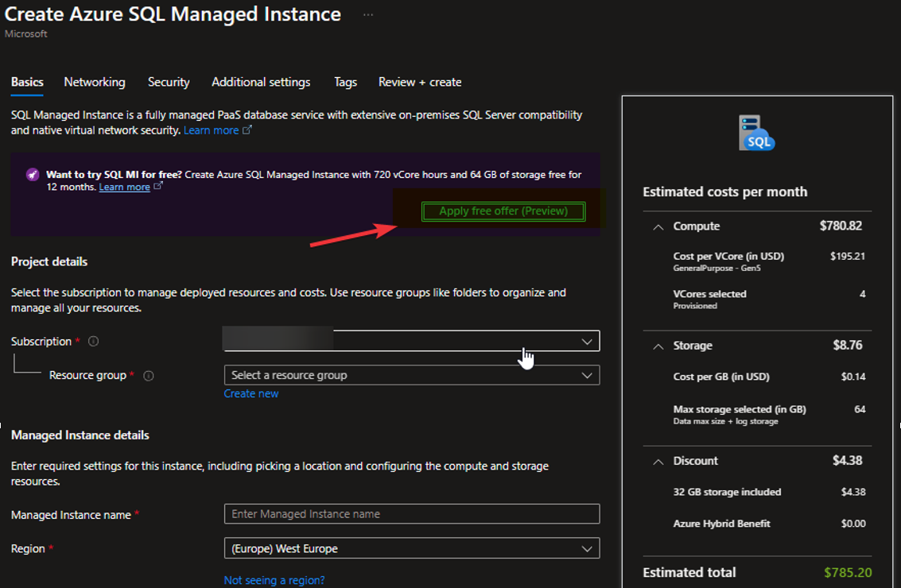Open the Region dropdown
The width and height of the screenshot is (901, 588).
click(x=412, y=549)
